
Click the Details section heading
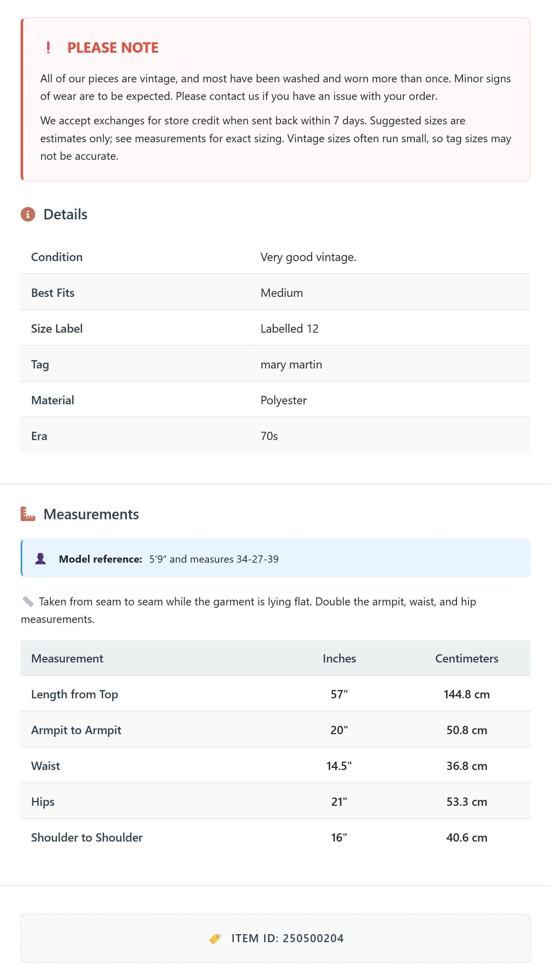[65, 215]
